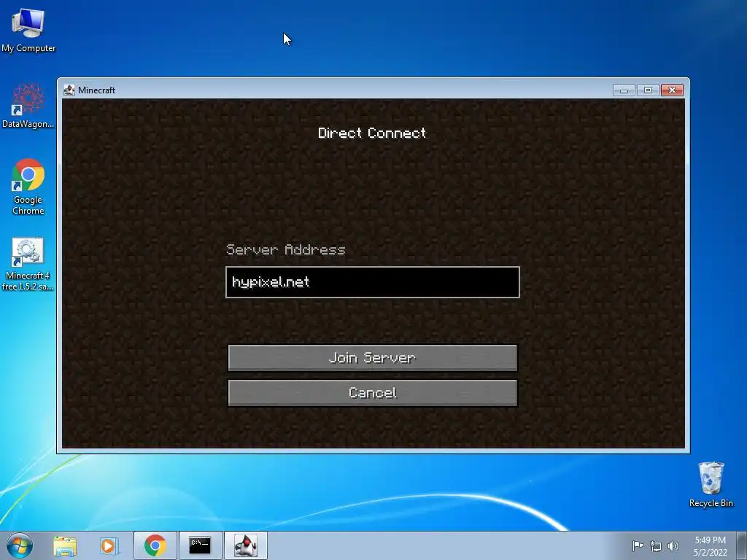Screen dimensions: 747x560
Task: Minimize the Minecraft window
Action: tap(624, 90)
